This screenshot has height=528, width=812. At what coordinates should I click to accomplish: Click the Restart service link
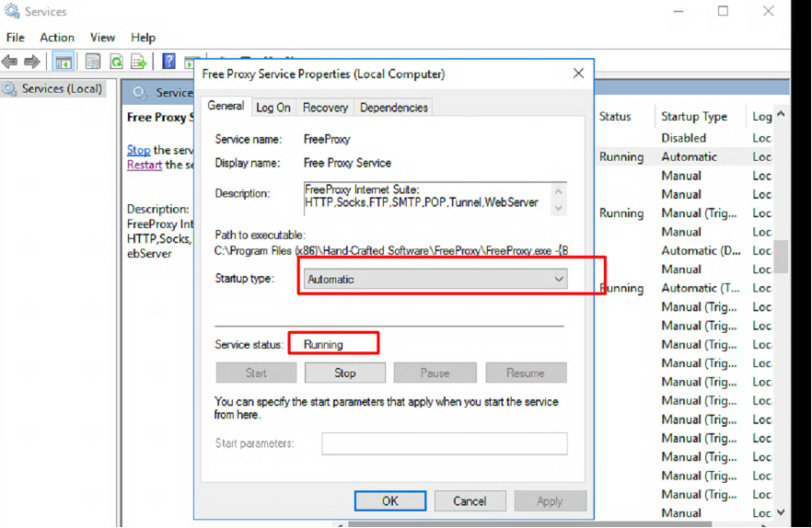[144, 165]
